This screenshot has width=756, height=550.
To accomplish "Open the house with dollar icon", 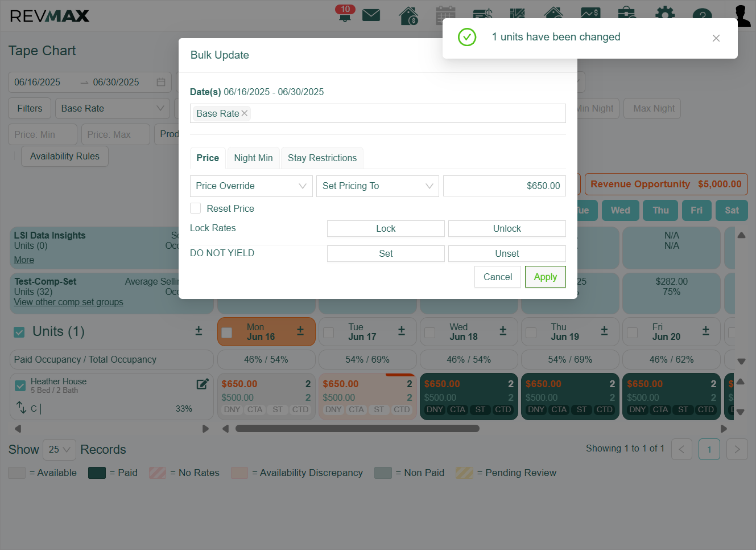I will click(408, 15).
